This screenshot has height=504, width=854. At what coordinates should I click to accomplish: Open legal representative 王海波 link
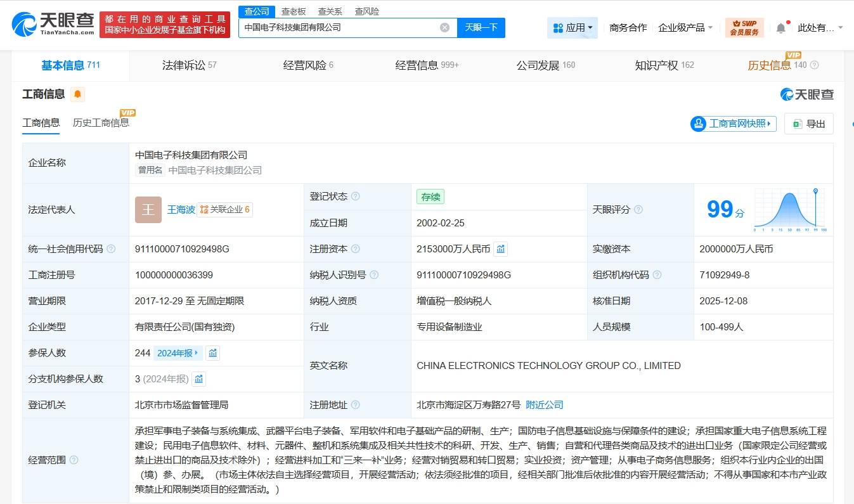(181, 210)
